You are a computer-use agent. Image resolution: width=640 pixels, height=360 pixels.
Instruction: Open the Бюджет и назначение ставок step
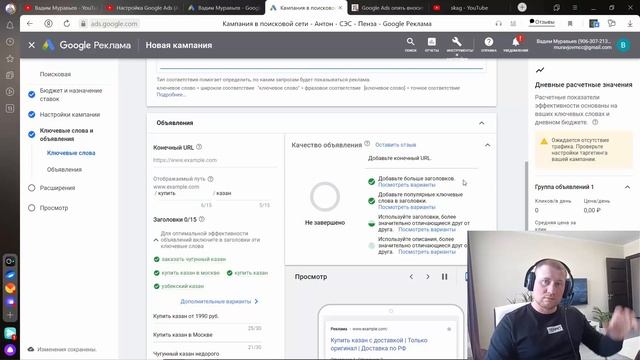click(71, 95)
